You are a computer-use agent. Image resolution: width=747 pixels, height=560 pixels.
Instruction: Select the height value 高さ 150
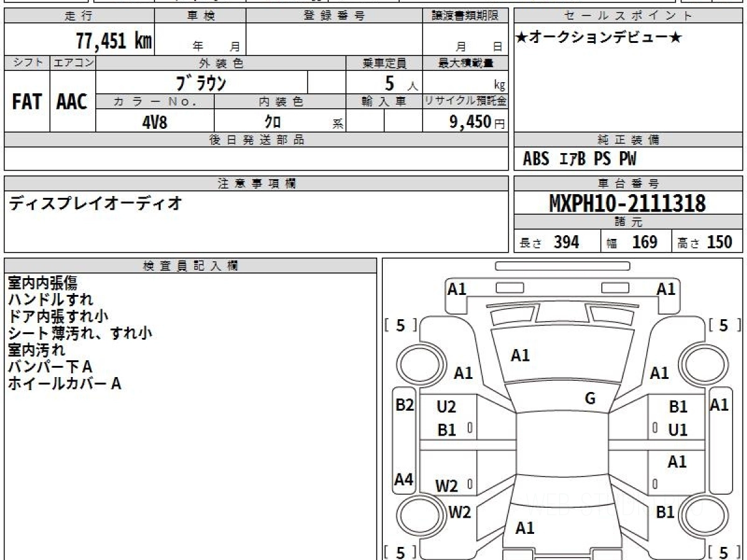[705, 242]
